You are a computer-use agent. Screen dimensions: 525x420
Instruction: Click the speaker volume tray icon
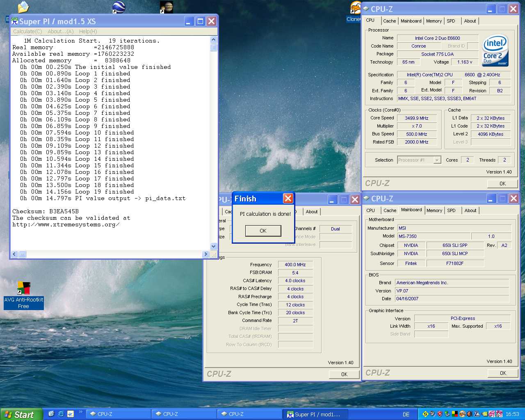point(470,414)
